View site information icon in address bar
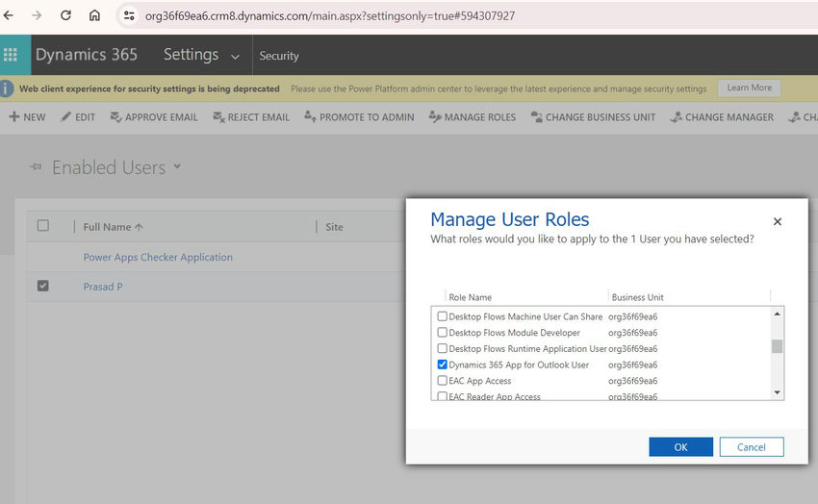Viewport: 818px width, 504px height. (x=129, y=15)
